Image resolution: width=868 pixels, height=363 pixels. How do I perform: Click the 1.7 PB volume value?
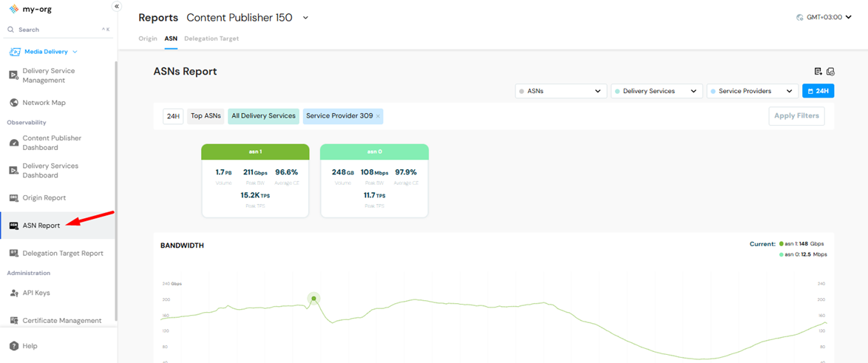click(223, 172)
